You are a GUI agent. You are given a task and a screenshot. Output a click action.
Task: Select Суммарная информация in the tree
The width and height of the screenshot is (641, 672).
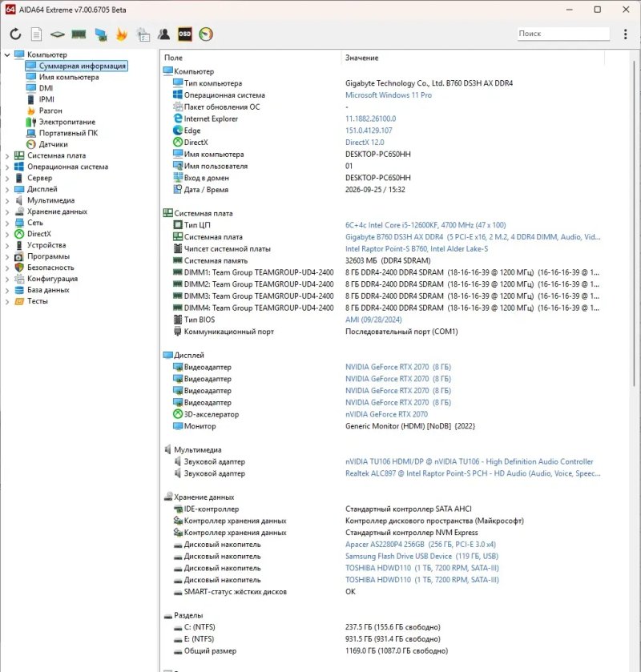76,66
